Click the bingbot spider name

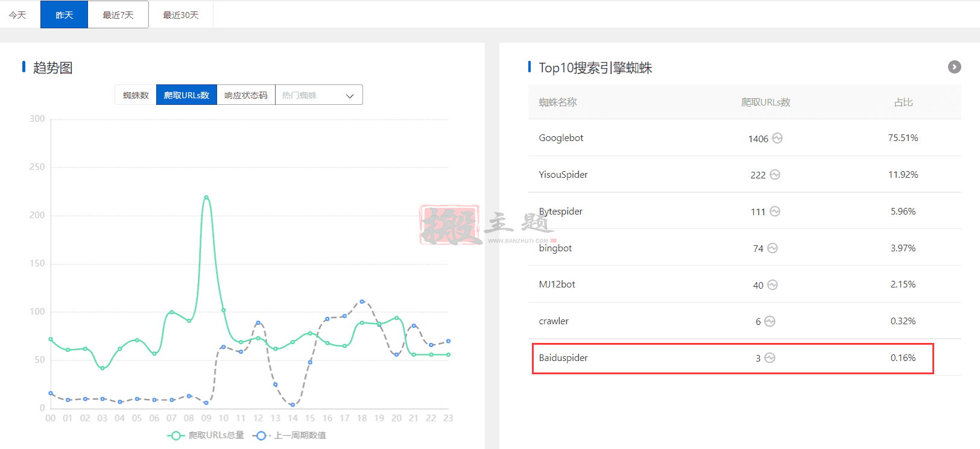click(555, 248)
